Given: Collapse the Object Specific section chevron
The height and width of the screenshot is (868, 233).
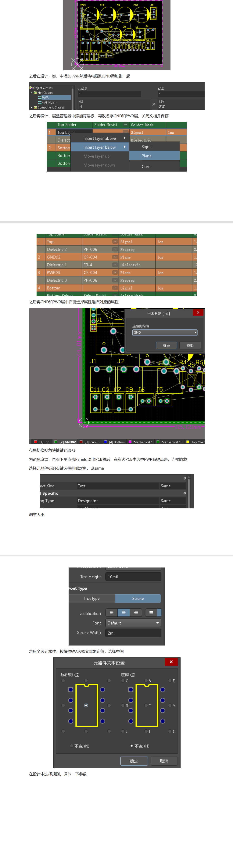Looking at the screenshot, I should pos(185,493).
